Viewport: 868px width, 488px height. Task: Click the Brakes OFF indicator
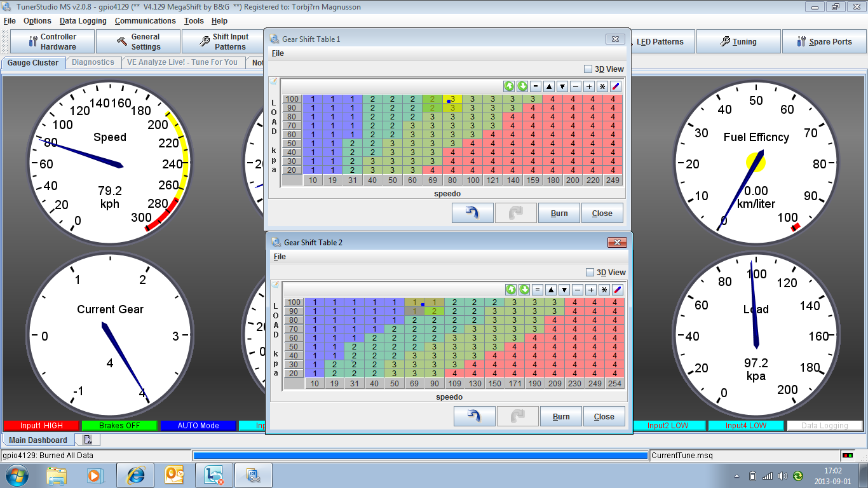point(119,426)
